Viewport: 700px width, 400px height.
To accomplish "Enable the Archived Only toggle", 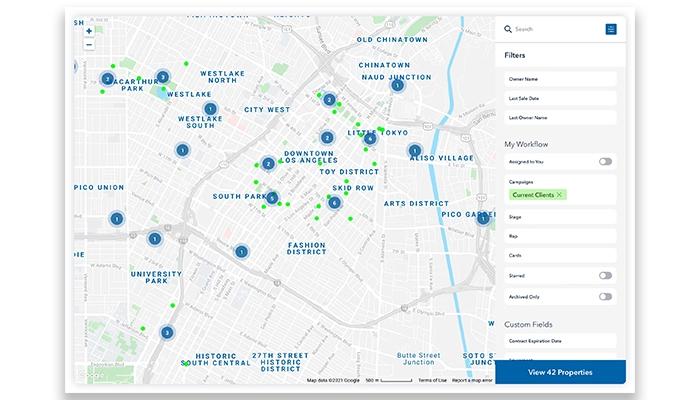I will click(605, 296).
